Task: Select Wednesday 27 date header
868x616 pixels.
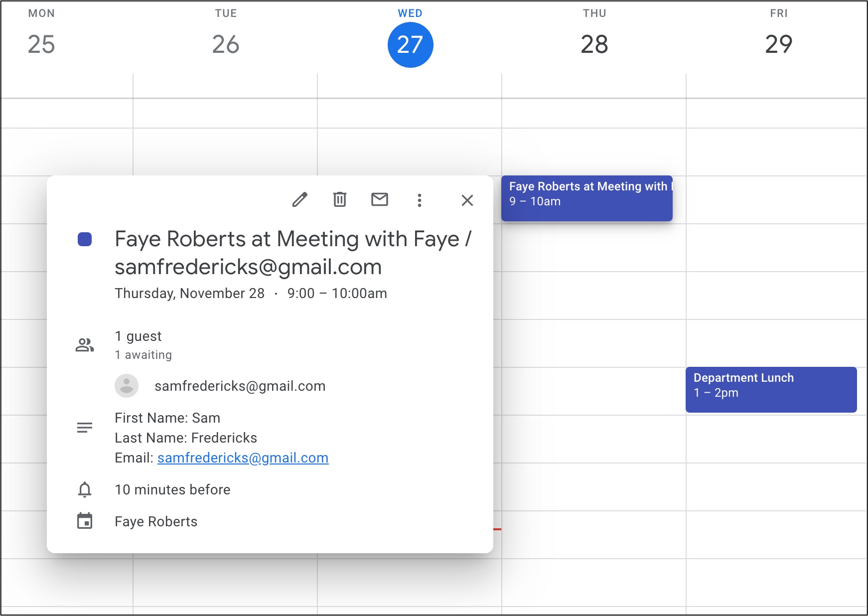Action: click(x=410, y=45)
